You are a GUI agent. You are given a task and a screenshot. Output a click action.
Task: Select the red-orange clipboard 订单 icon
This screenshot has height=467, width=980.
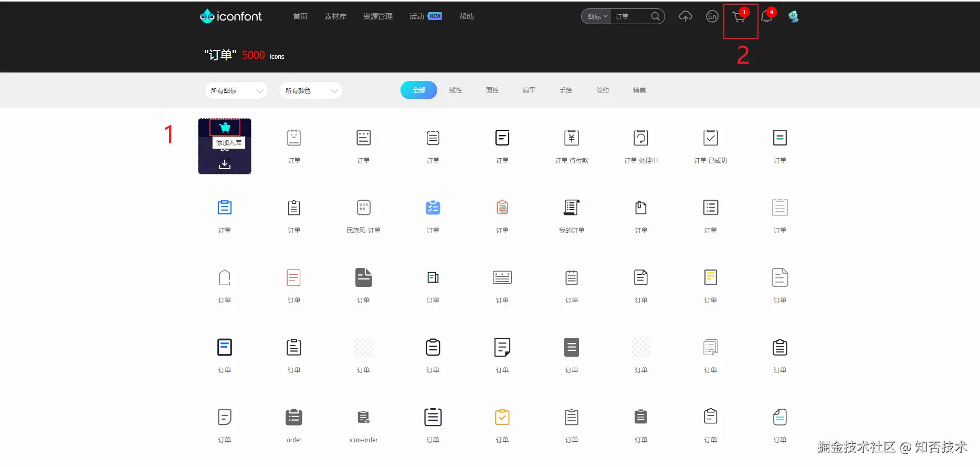point(502,207)
